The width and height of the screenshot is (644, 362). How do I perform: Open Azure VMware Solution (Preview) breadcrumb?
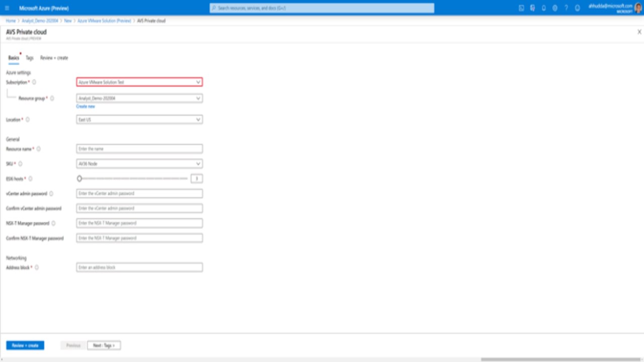coord(104,21)
